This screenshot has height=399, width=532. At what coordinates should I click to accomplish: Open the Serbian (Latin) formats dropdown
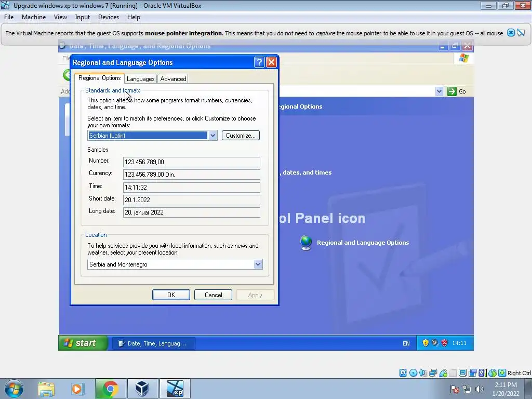click(x=212, y=136)
